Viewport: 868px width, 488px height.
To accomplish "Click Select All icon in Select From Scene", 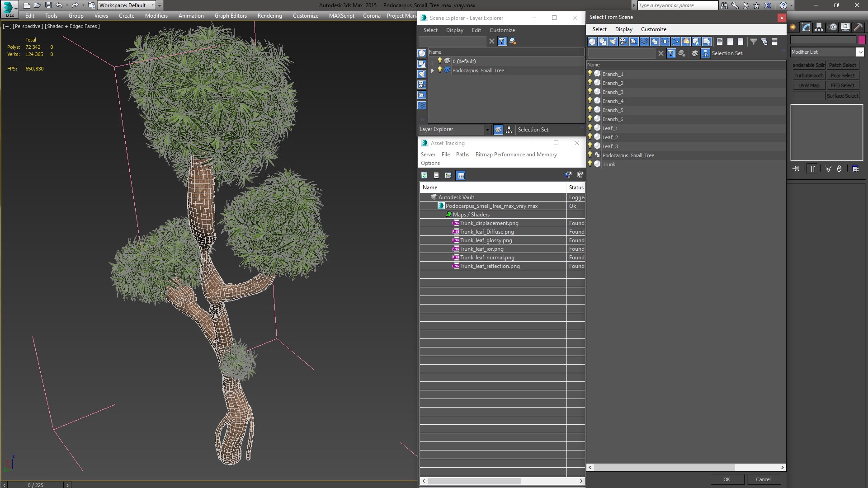I will pos(719,42).
